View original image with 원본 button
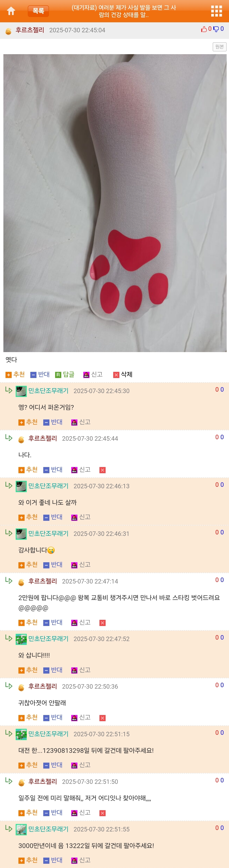The width and height of the screenshot is (229, 868). tap(219, 47)
